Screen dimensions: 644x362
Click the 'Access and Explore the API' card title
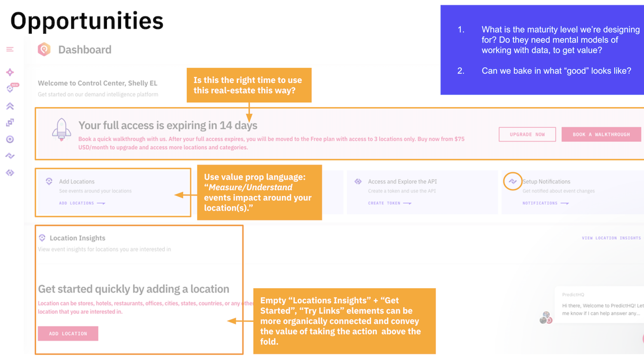pos(402,181)
